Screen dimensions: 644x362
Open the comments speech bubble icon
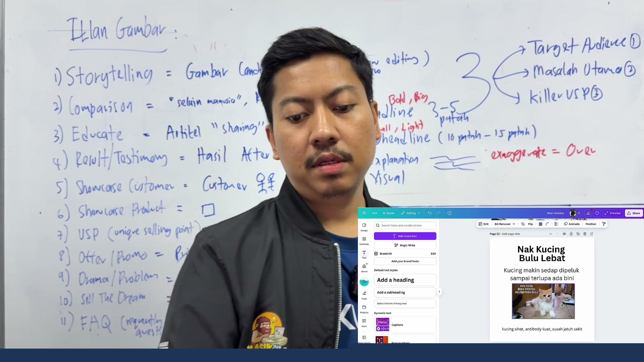coord(597,213)
